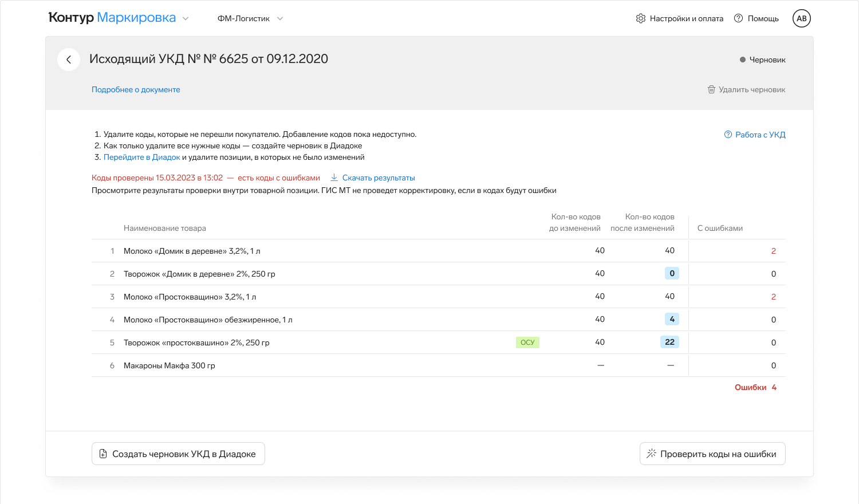Open the settings gear icon
The width and height of the screenshot is (859, 504).
641,18
